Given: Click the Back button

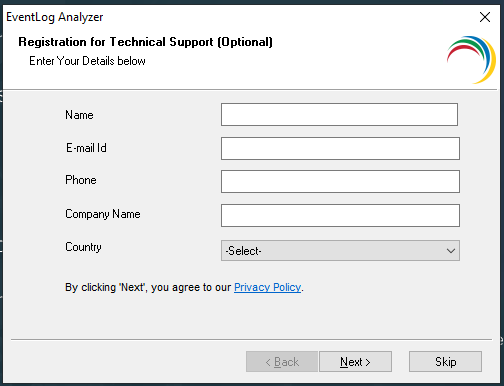Looking at the screenshot, I should tap(282, 361).
